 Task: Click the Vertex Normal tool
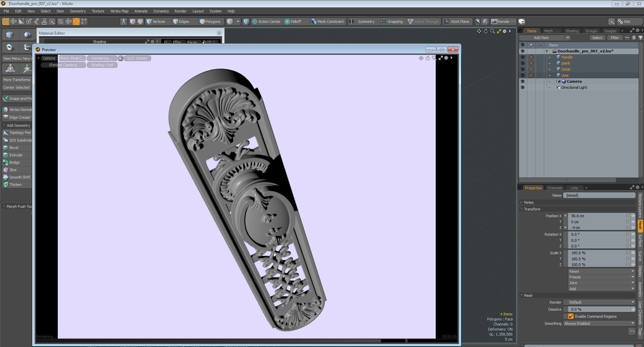(x=17, y=110)
